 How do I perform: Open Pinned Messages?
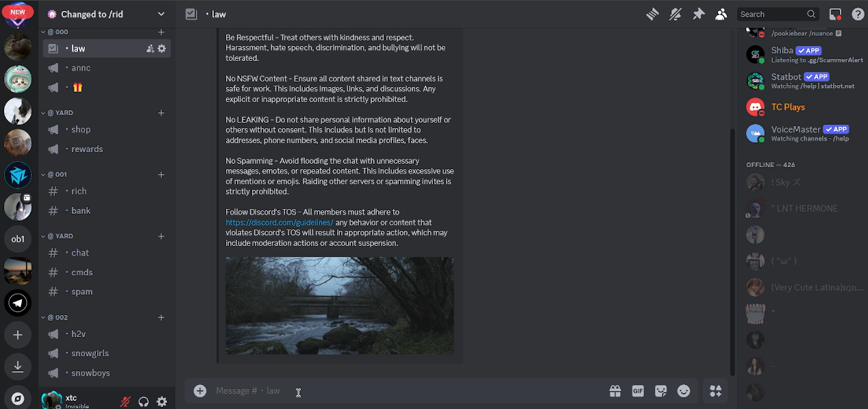(x=698, y=14)
